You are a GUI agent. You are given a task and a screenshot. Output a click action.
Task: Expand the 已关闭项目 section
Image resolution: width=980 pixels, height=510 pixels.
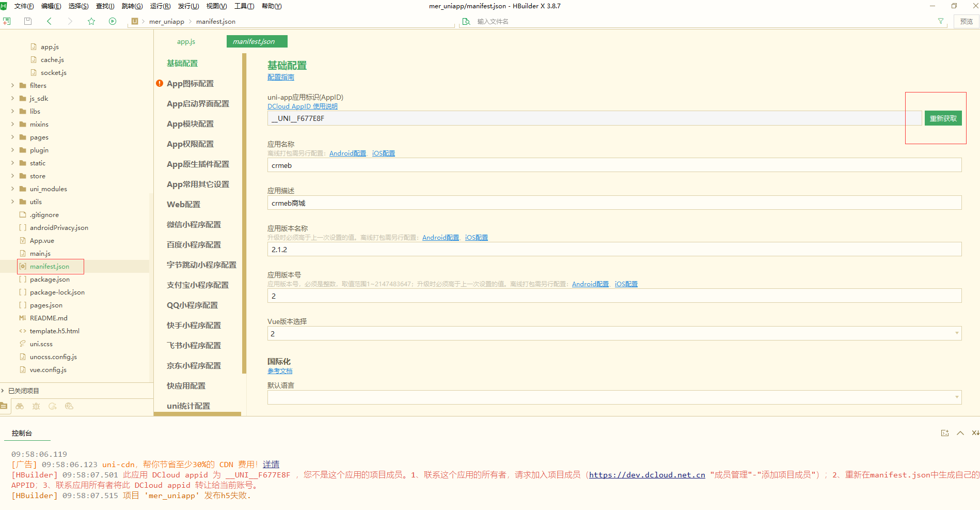click(3, 391)
